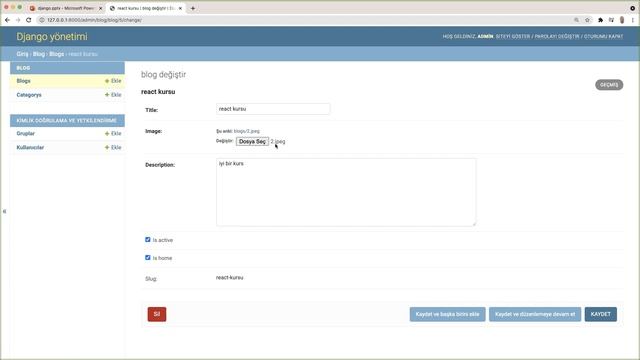Click plus Ekle next to Blogs
The height and width of the screenshot is (360, 640).
click(x=113, y=81)
